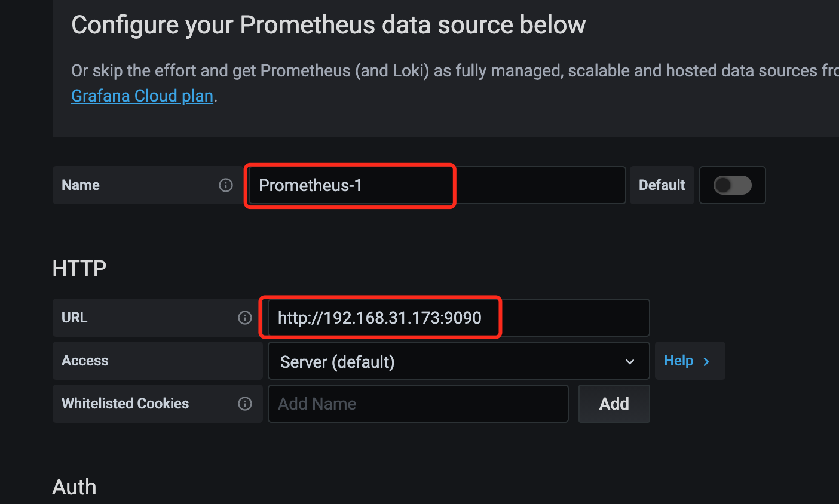839x504 pixels.
Task: Enable the Default data source toggle
Action: tap(733, 185)
